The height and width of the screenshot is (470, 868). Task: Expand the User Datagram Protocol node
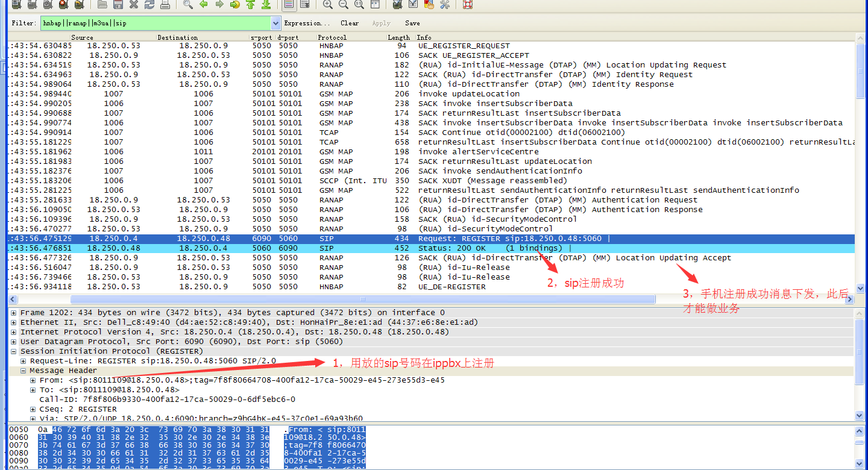tap(14, 342)
